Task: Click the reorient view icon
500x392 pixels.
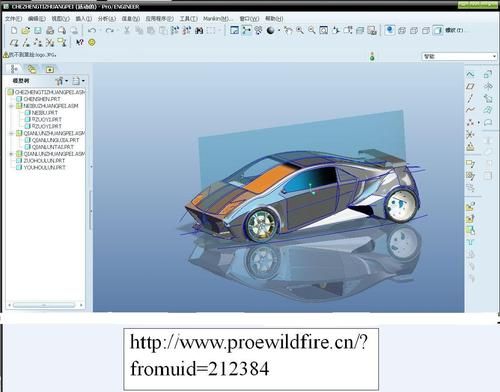Action: [x=335, y=31]
